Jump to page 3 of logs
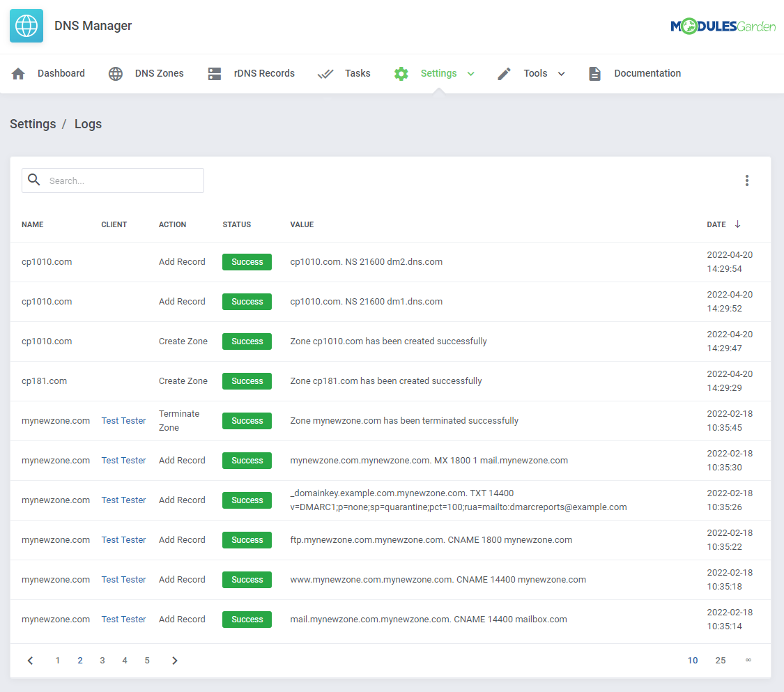Viewport: 784px width, 692px height. tap(102, 661)
